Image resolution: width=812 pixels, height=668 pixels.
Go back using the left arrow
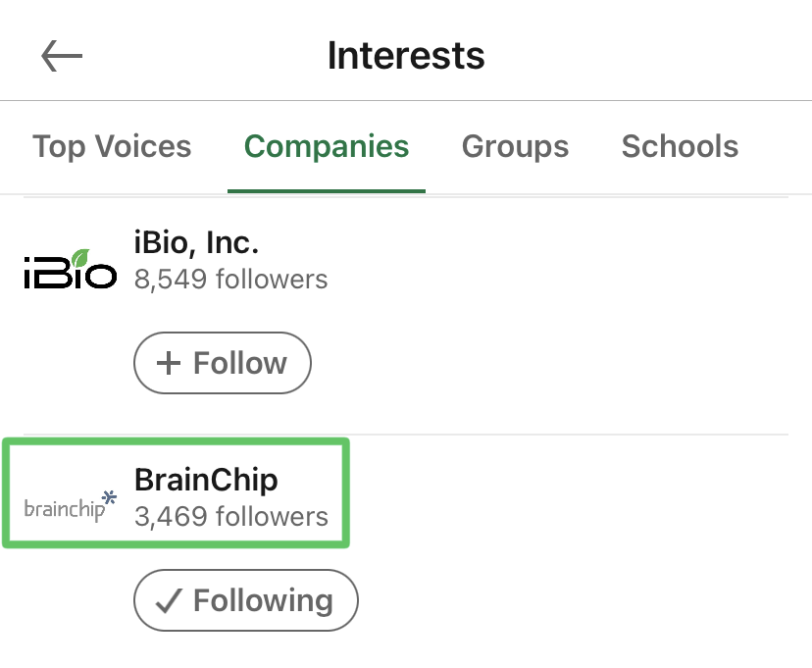(62, 56)
